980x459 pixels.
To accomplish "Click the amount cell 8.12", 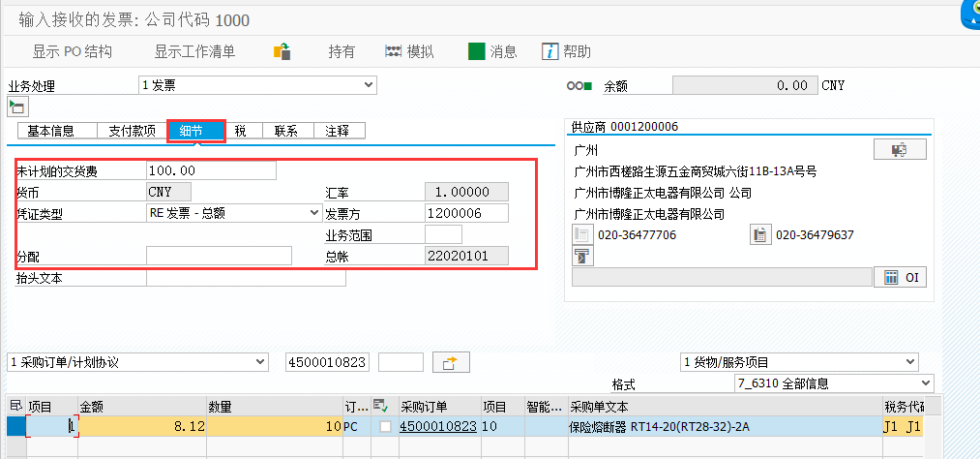I will 142,426.
